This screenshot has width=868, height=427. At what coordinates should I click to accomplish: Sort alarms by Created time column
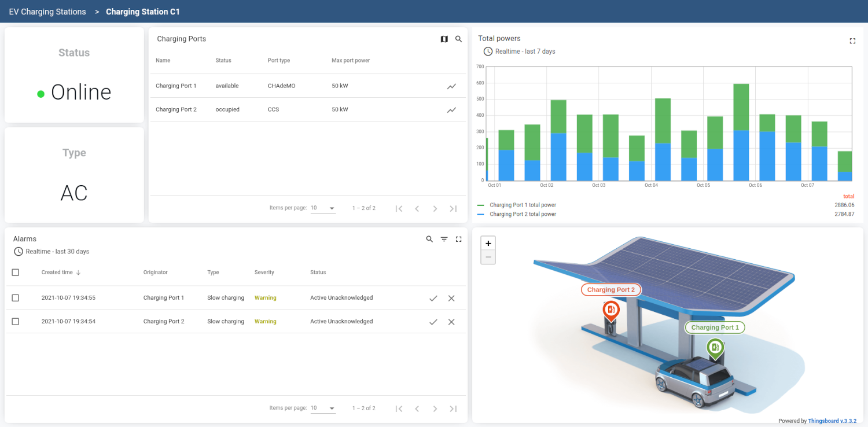point(57,273)
